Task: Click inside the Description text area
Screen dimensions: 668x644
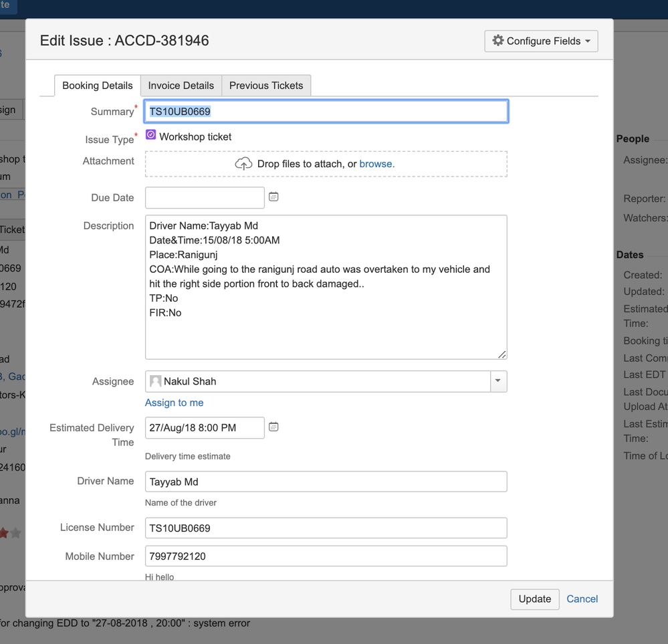Action: tap(326, 288)
